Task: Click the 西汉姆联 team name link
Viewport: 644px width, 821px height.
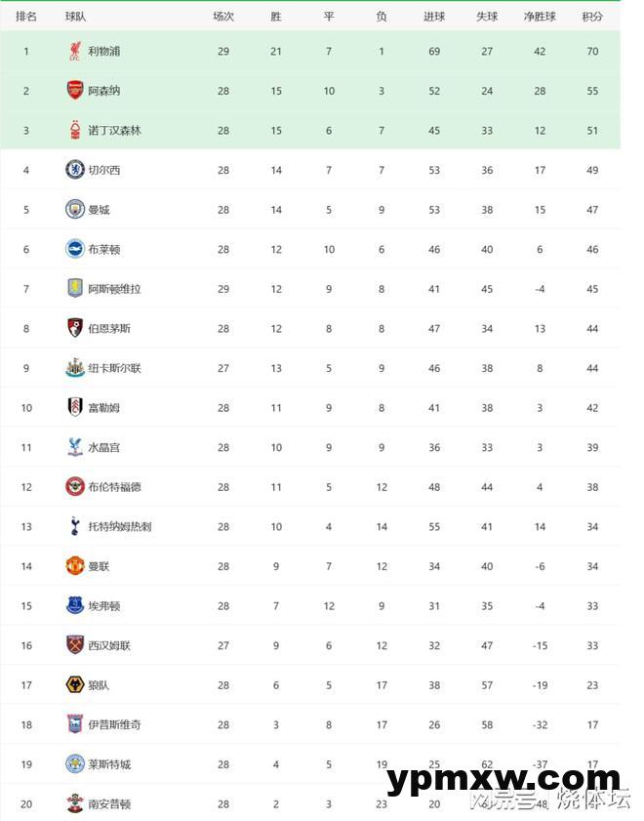Action: [x=109, y=645]
